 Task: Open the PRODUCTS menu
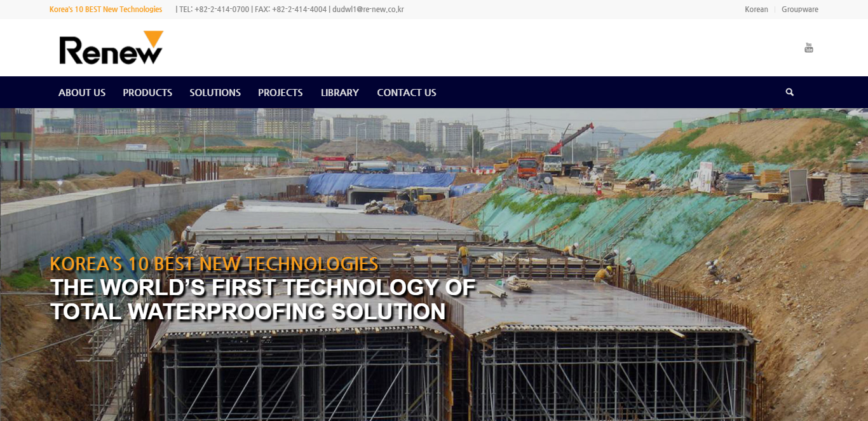(x=147, y=92)
